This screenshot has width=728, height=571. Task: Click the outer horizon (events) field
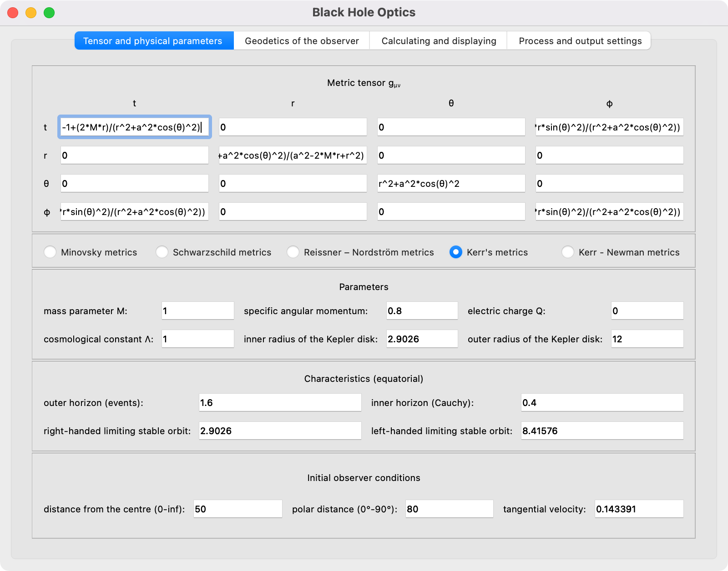[x=280, y=403]
